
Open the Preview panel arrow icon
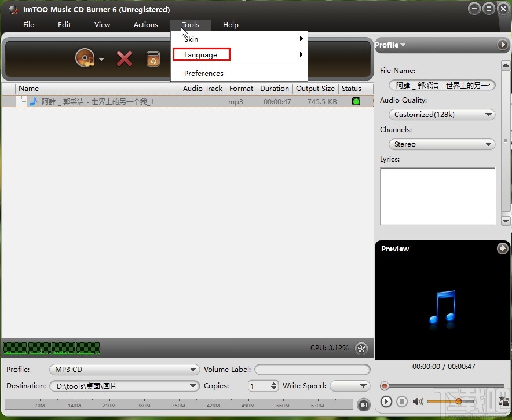click(x=502, y=249)
